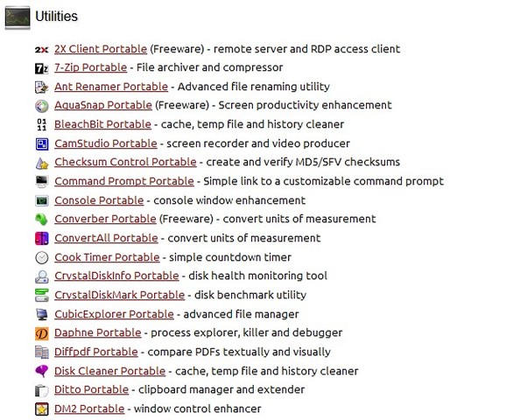Image resolution: width=520 pixels, height=420 pixels.
Task: Go to the Console Portable page
Action: tap(99, 200)
